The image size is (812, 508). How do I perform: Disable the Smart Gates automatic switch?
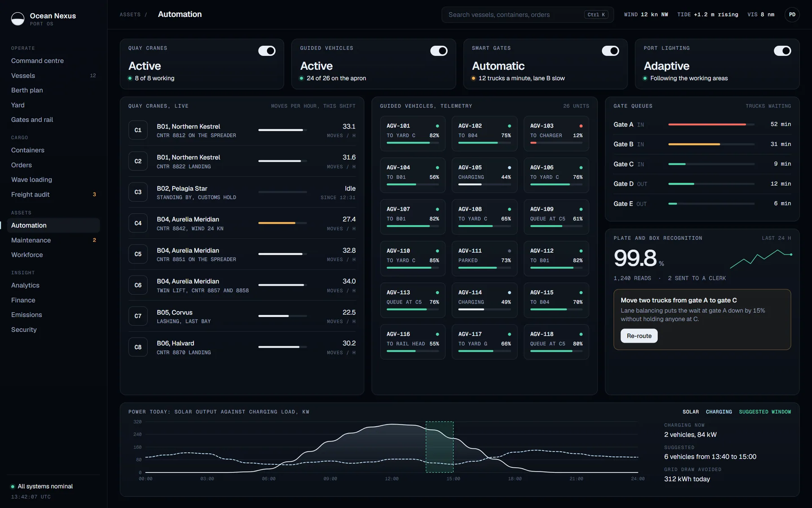click(610, 51)
